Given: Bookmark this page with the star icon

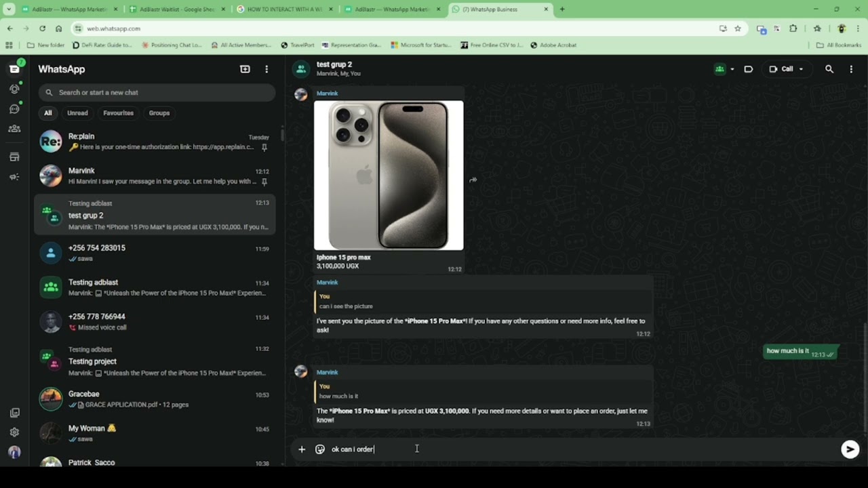Looking at the screenshot, I should point(738,28).
